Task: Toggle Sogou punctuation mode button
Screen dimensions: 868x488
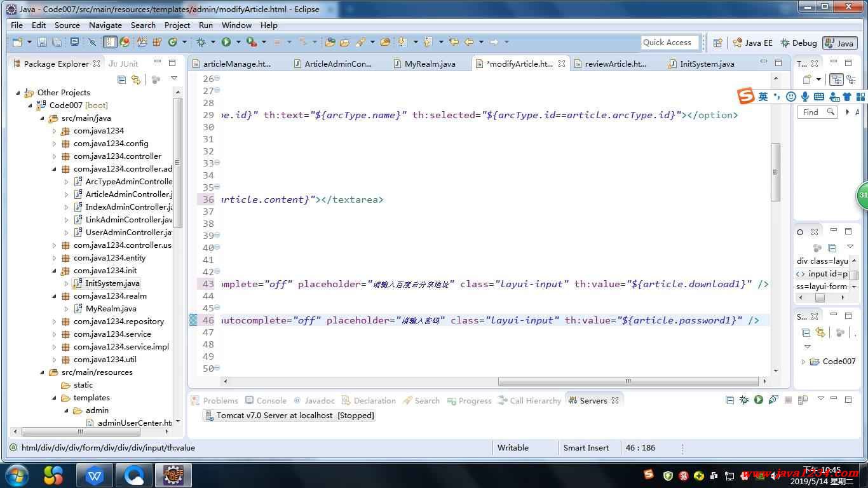Action: (777, 97)
